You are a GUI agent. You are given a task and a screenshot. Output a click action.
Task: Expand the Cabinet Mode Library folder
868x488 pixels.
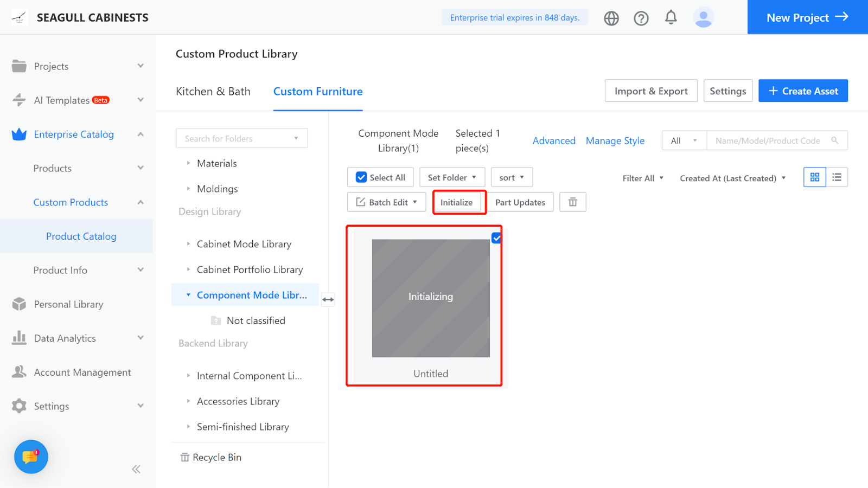coord(188,244)
